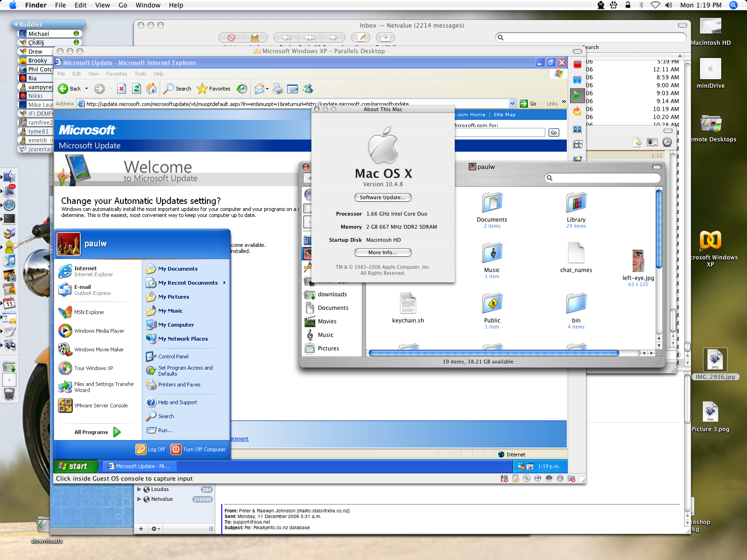Expand My Recent Documents submenu arrow
Screen dimensions: 747x560
[x=225, y=283]
